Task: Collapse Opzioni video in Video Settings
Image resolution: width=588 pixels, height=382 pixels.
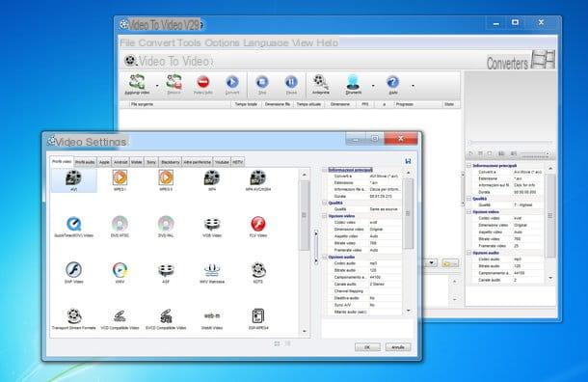Action: tap(325, 216)
